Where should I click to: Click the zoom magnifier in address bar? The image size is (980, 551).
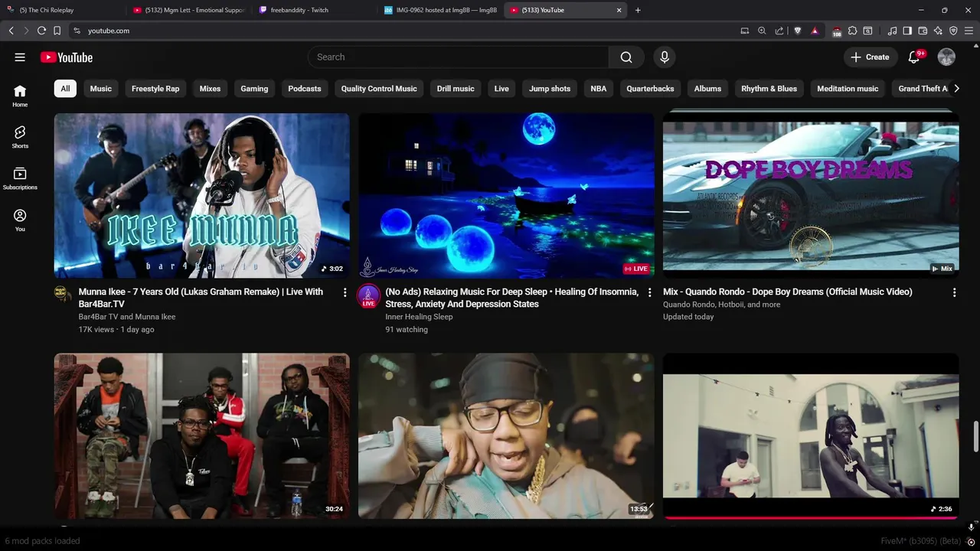(762, 31)
